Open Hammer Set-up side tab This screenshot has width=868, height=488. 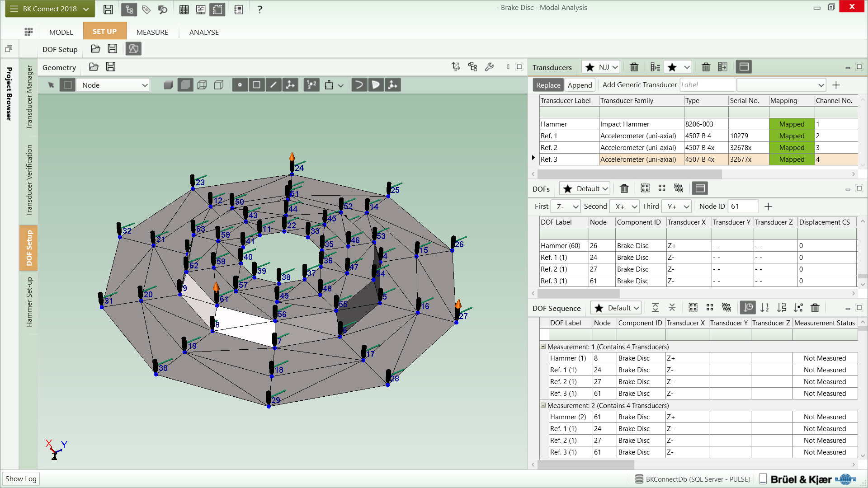coord(29,302)
